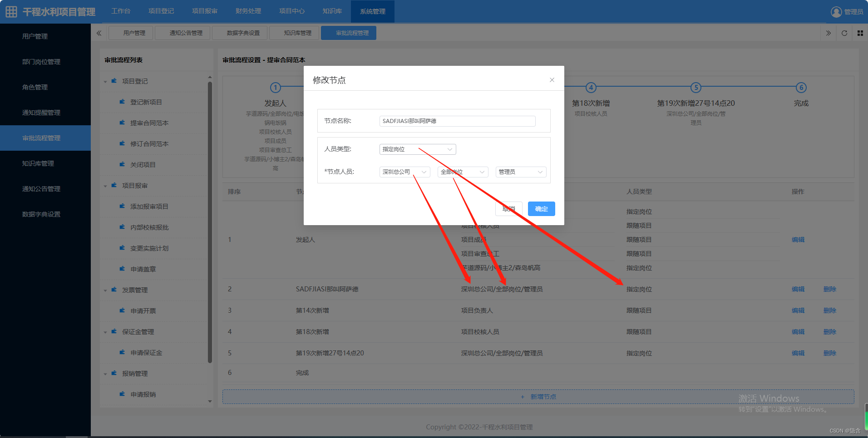868x438 pixels.
Task: Open the 全部岗位 position dropdown
Action: [463, 172]
